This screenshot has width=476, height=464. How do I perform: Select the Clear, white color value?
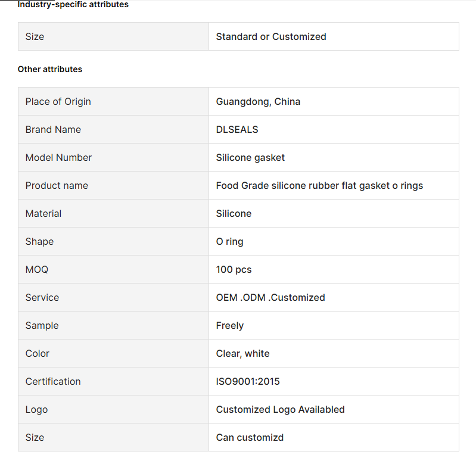(x=242, y=354)
